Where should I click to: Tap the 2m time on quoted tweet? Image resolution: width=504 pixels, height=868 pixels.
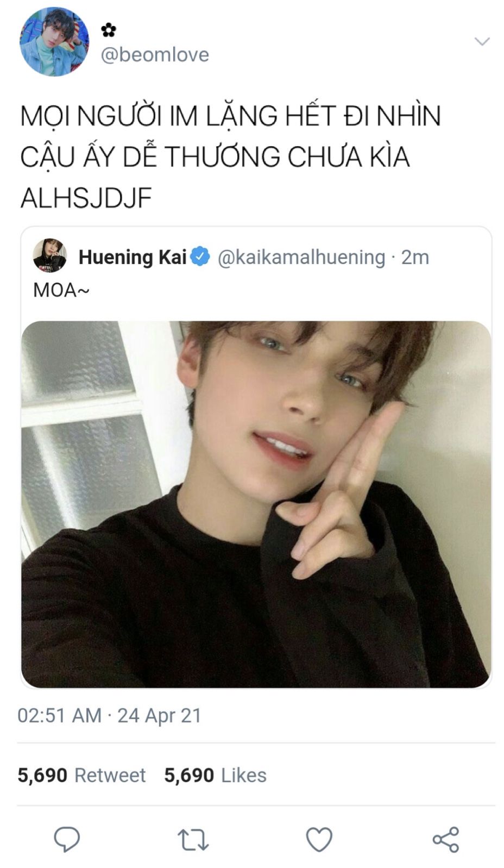(x=415, y=257)
